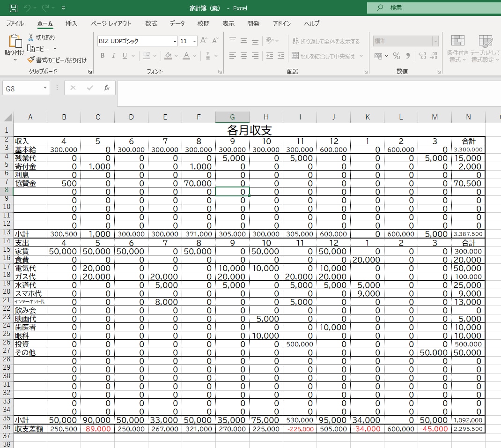Image resolution: width=501 pixels, height=448 pixels.
Task: Open the font size dropdown
Action: tap(194, 41)
